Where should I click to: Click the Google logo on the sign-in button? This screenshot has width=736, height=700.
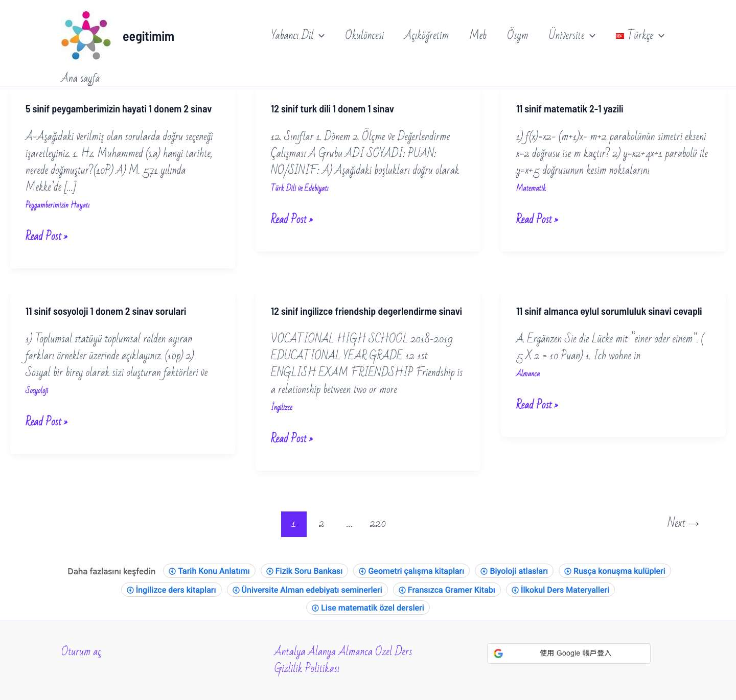click(x=499, y=653)
